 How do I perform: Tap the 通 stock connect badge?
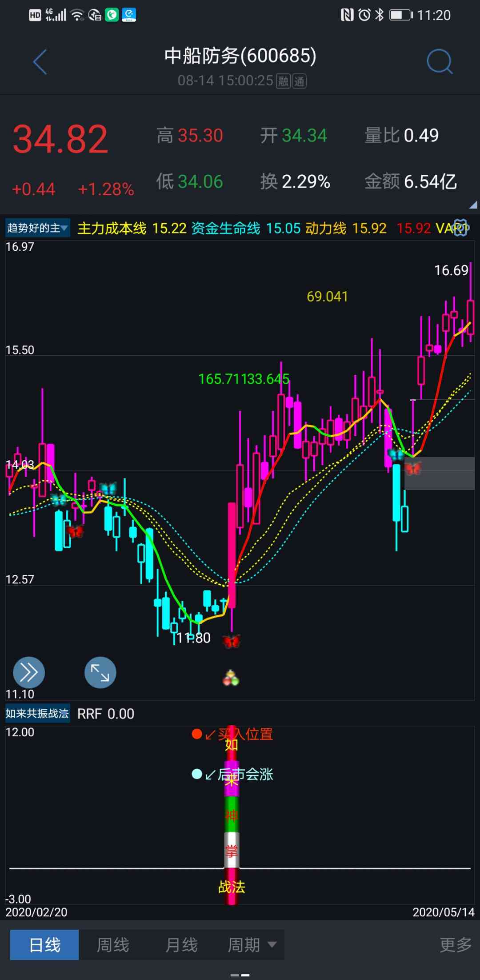[x=299, y=81]
